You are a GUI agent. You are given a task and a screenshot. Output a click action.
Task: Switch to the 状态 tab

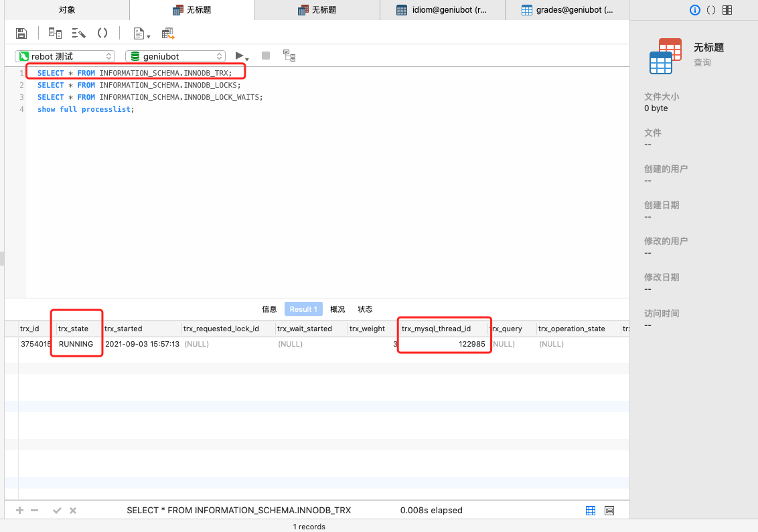pos(365,309)
